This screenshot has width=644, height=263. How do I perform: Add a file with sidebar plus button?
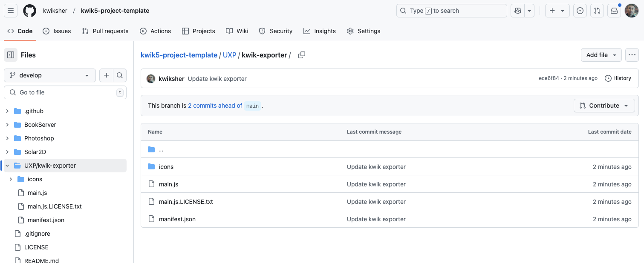pos(106,75)
